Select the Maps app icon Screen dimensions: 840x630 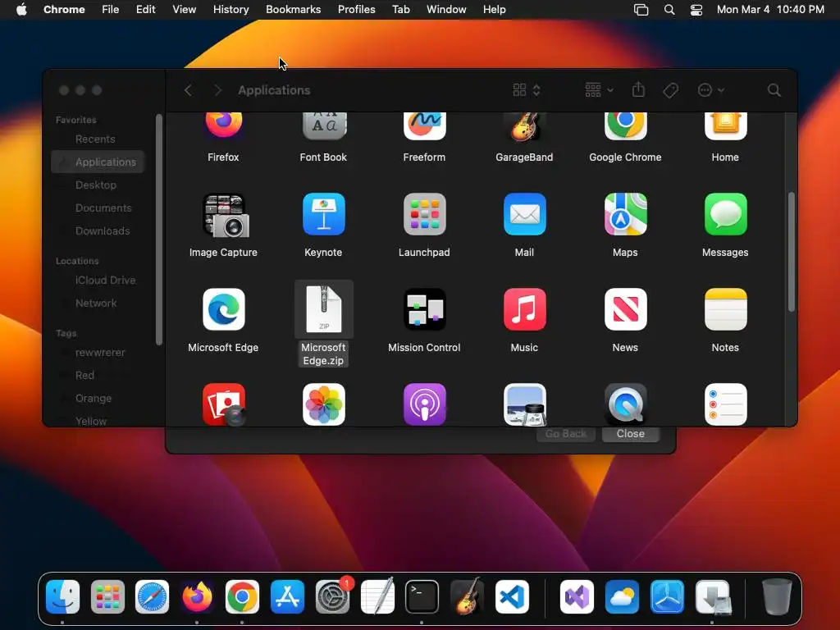(x=625, y=214)
